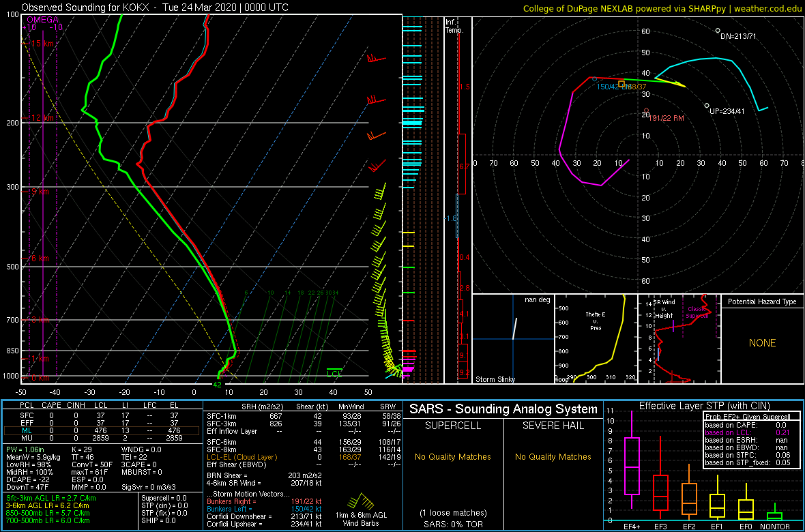Click the 700-500mb LR = 6.0 C/km line
Screen dimensions: 805x532
(47, 520)
